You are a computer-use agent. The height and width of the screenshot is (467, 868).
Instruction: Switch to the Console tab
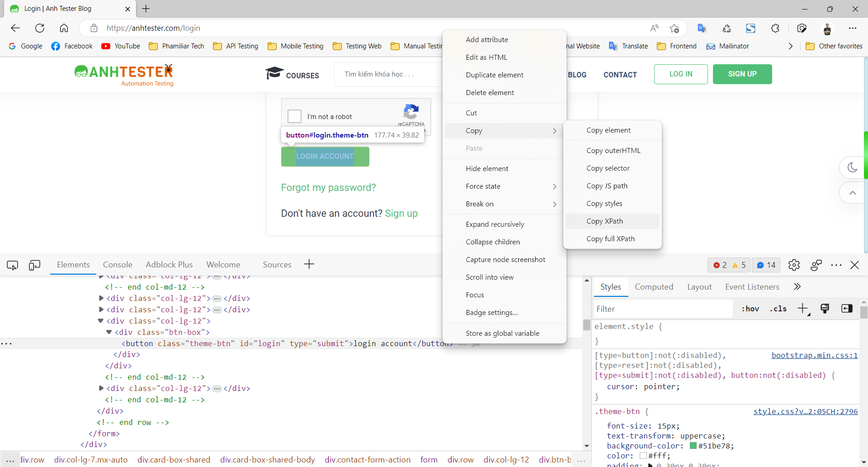coord(118,265)
